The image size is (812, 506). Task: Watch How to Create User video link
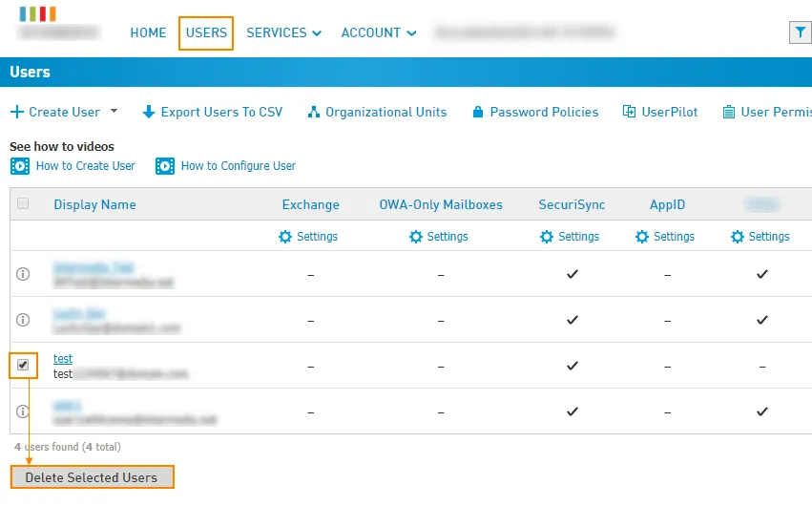pyautogui.click(x=86, y=166)
